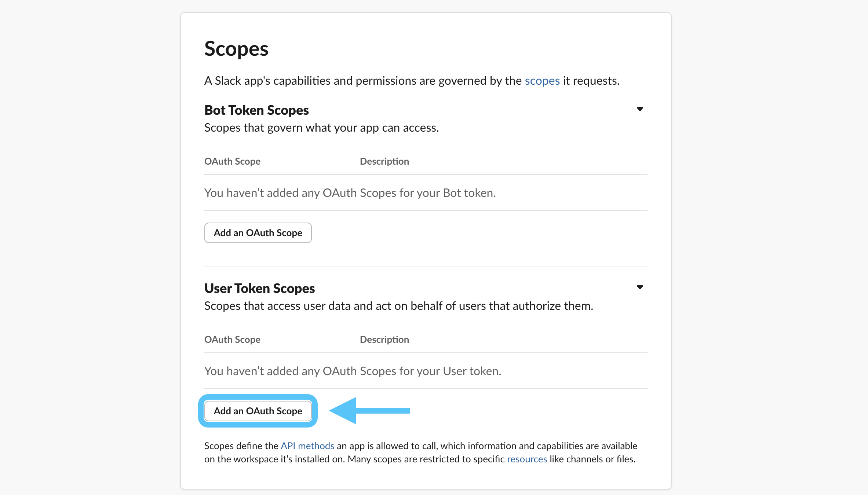Select the "Bot Token Scopes" heading
Viewport: 868px width, 495px height.
point(256,110)
